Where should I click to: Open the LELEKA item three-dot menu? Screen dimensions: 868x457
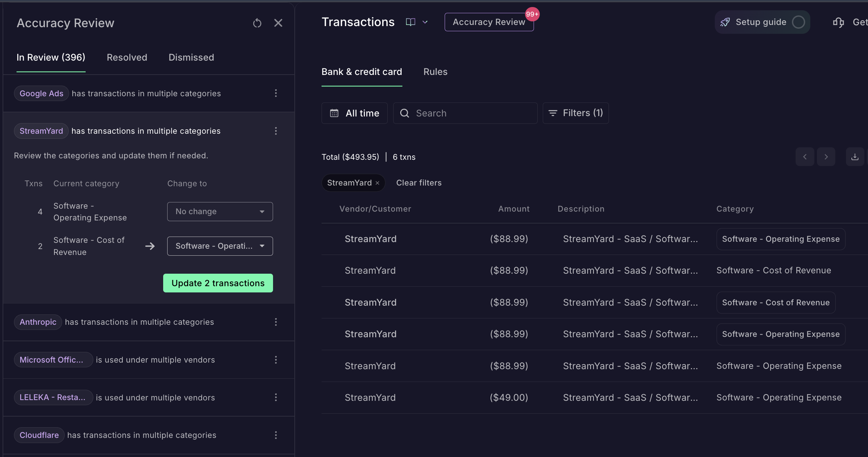click(276, 397)
